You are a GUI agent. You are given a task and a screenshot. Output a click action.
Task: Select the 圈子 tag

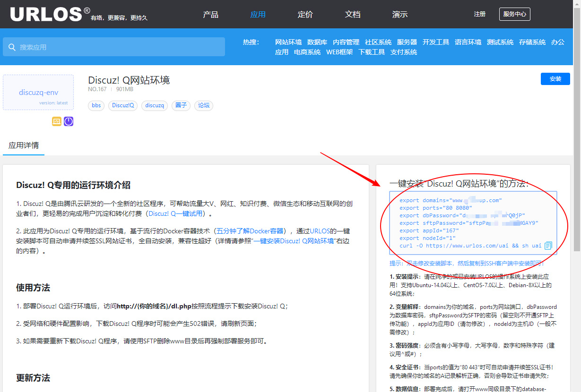(181, 105)
